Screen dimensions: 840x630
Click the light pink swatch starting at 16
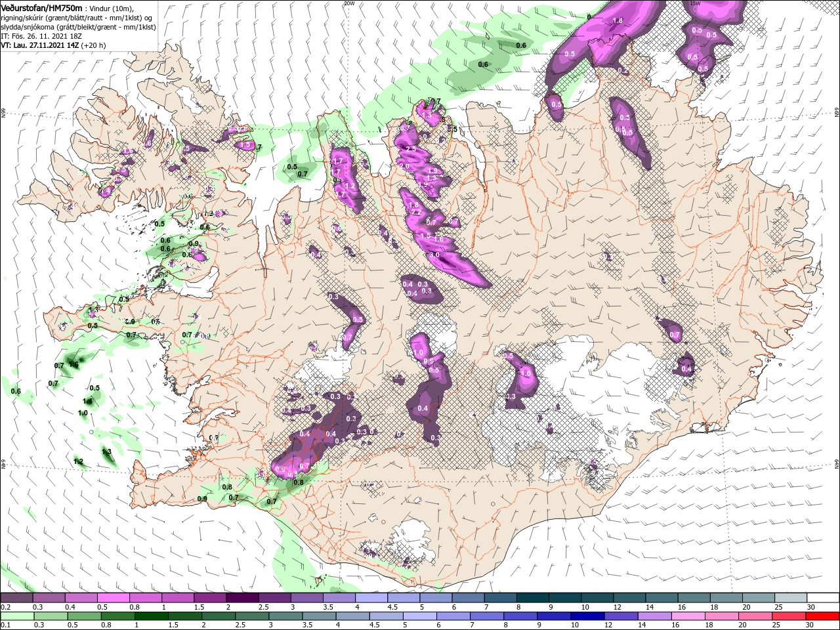tap(689, 616)
